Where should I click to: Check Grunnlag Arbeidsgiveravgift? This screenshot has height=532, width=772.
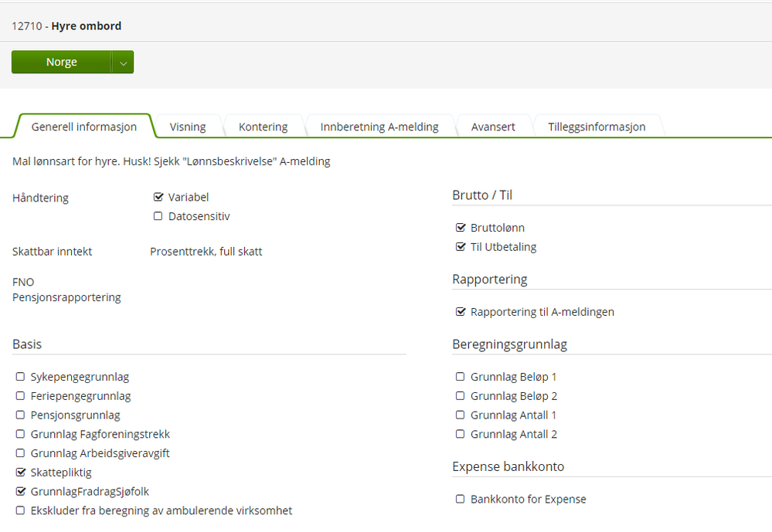[x=19, y=453]
